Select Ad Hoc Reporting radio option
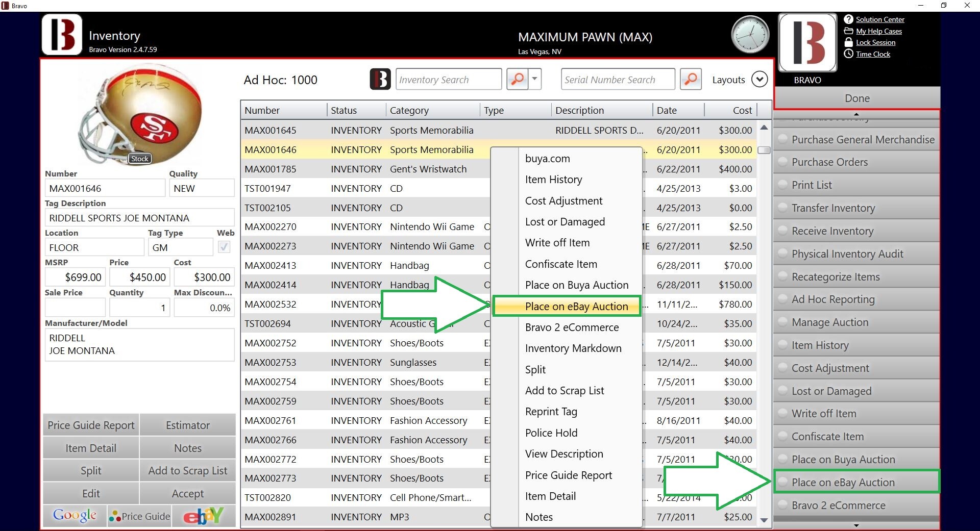Screen dimensions: 980x531 tap(782, 299)
